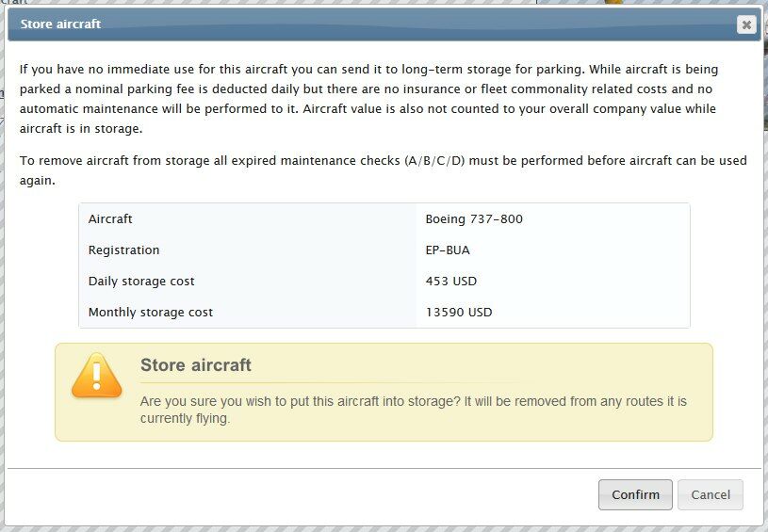Click the 'Are you sure' confirmation message
Viewport: 768px width, 532px height.
pos(413,401)
